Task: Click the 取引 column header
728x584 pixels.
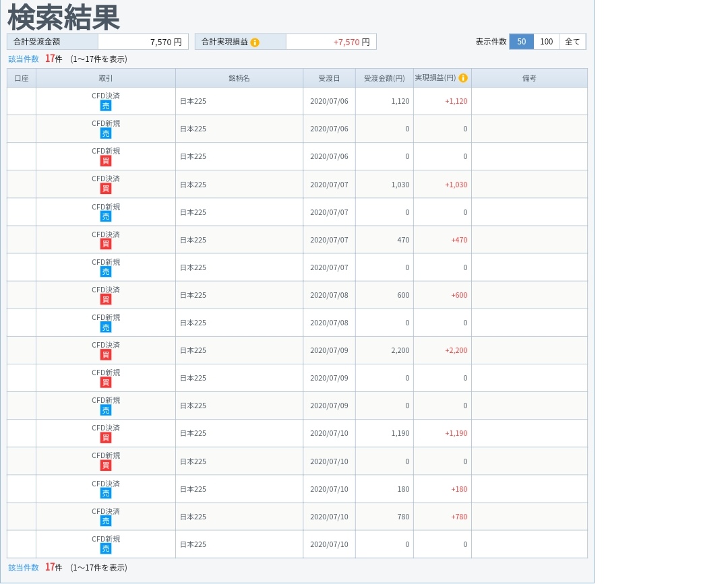Action: coord(106,78)
